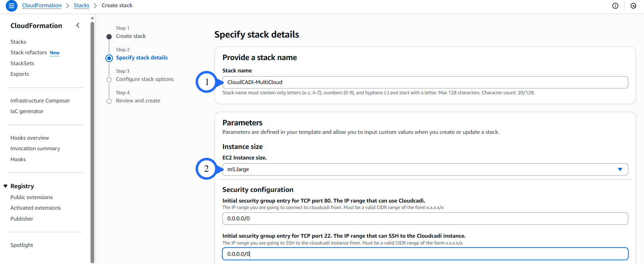Collapse the Registry section triangle
This screenshot has width=644, height=264.
(x=5, y=186)
